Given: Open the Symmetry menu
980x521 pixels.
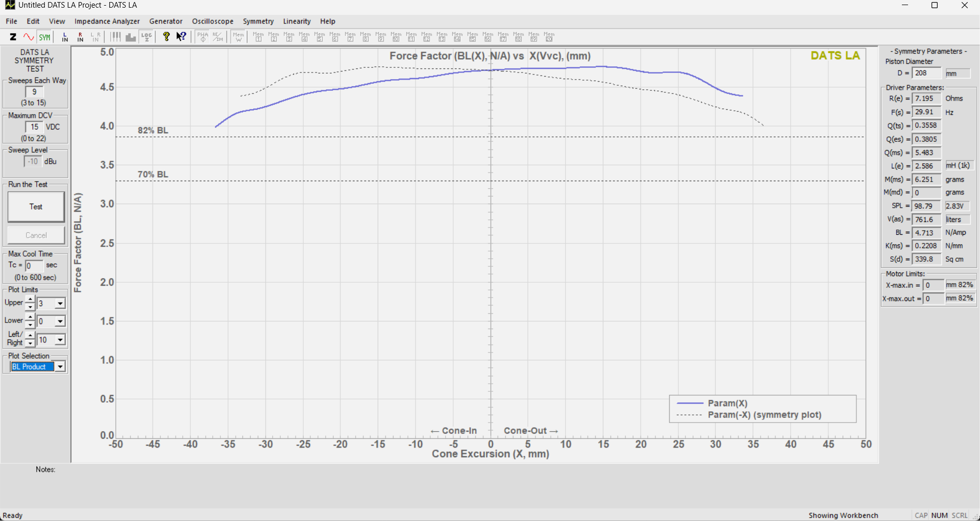Looking at the screenshot, I should [x=258, y=21].
